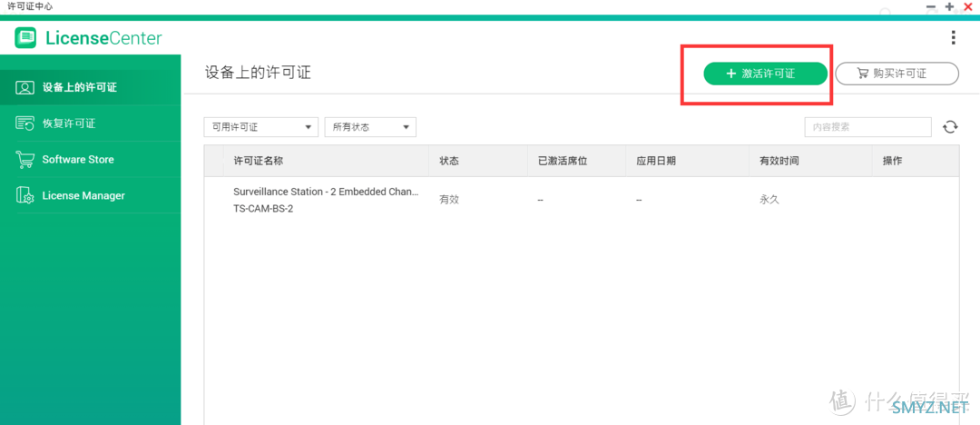Click the refresh icon beside the search box
980x425 pixels.
(x=950, y=127)
